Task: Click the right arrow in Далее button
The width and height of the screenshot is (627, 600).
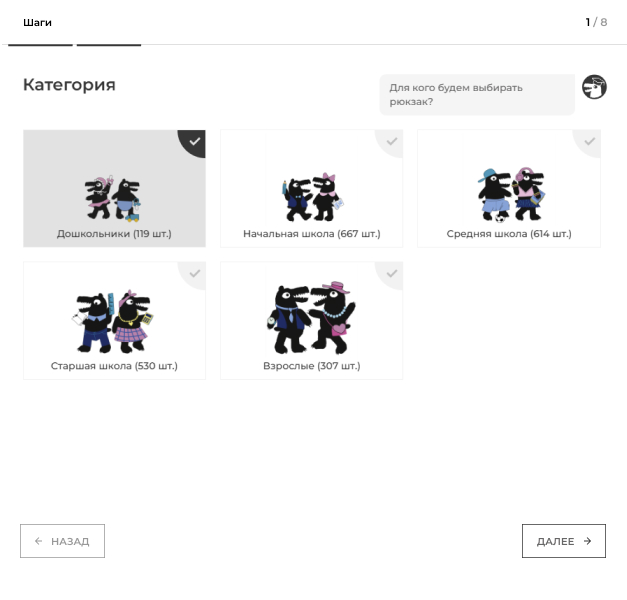Action: [x=587, y=541]
